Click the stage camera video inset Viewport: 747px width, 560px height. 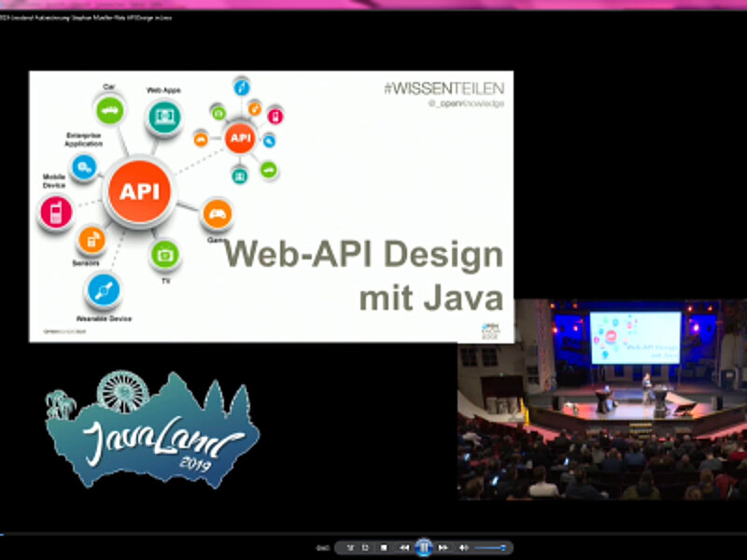tap(602, 399)
